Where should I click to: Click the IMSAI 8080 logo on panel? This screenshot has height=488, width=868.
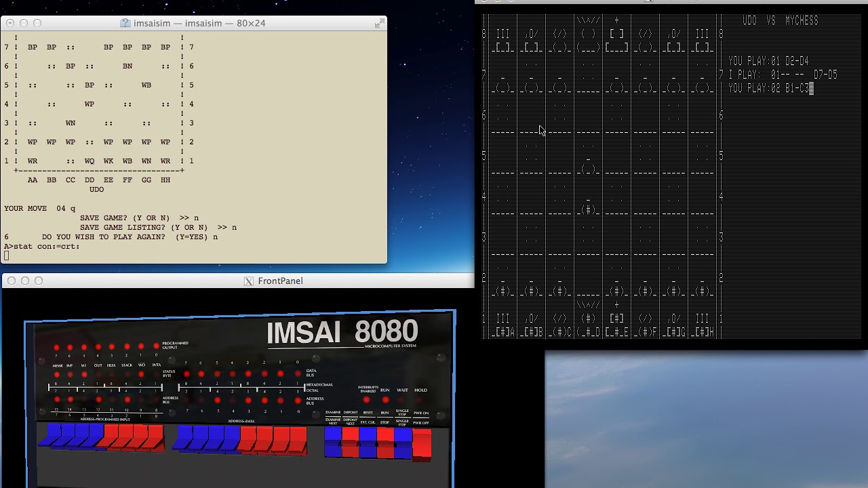[x=342, y=332]
